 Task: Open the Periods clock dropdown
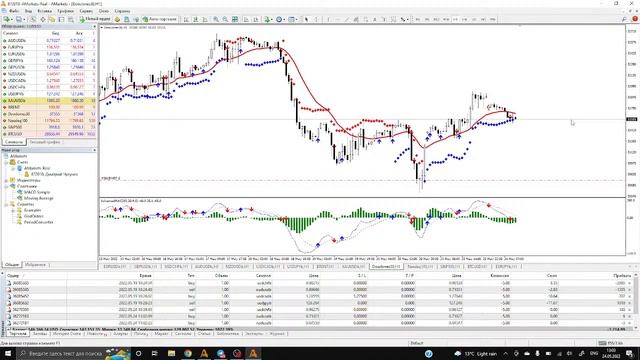(x=280, y=19)
